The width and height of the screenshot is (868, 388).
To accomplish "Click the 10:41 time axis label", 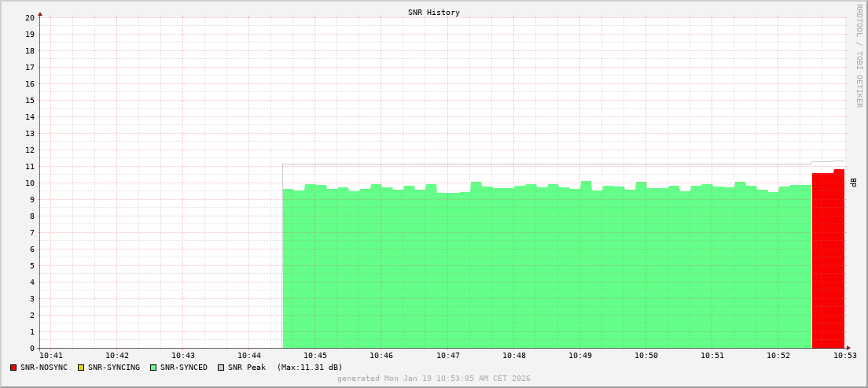I will click(50, 356).
